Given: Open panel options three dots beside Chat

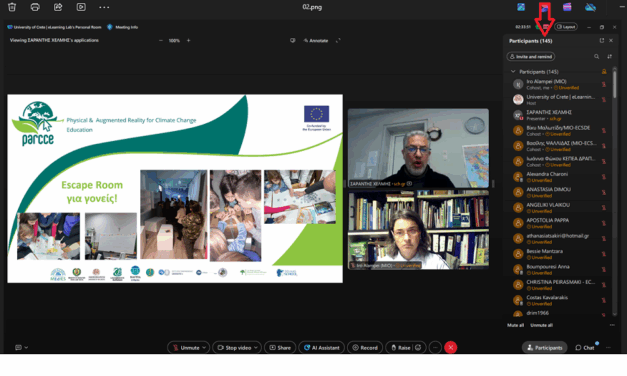Looking at the screenshot, I should tap(608, 348).
